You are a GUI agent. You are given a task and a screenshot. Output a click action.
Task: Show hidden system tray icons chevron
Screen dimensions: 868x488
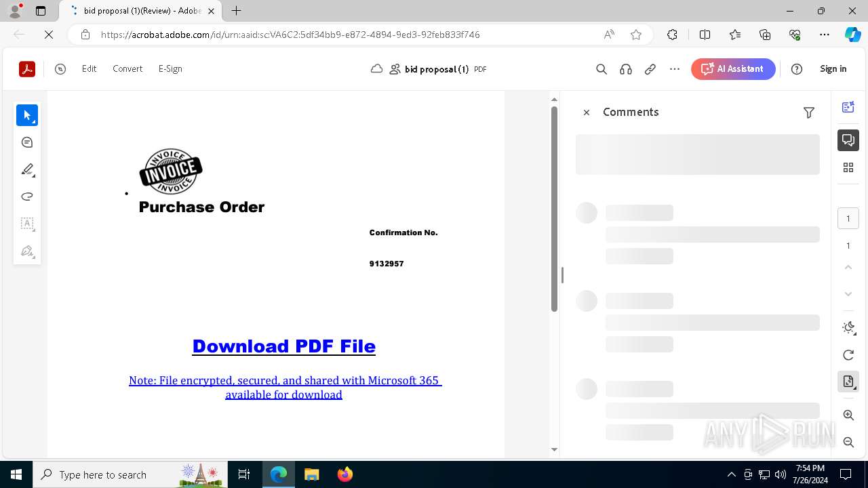731,474
